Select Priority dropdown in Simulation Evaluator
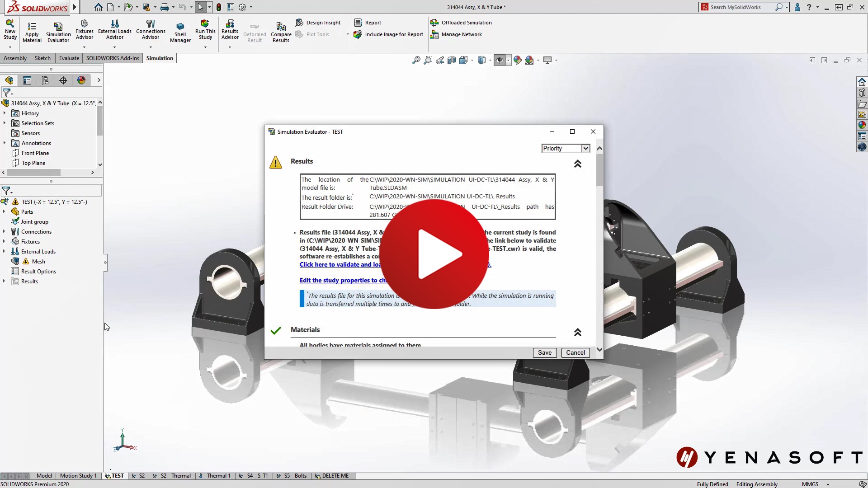868x488 pixels. (565, 148)
